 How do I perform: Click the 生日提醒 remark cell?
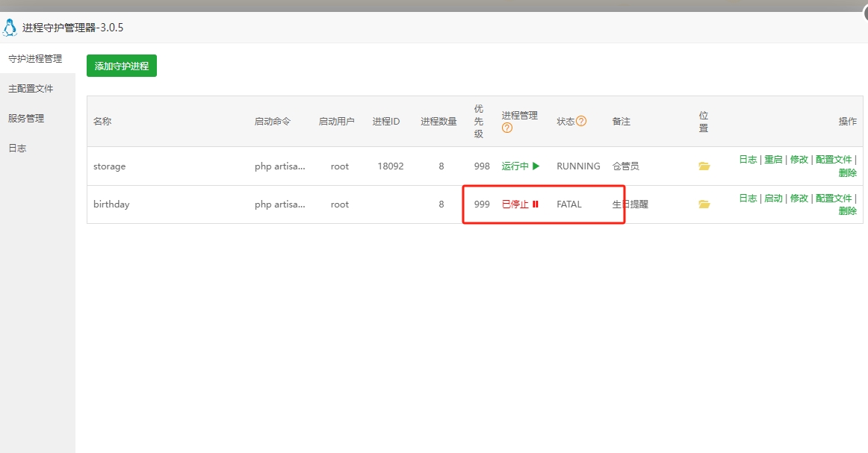(x=630, y=204)
